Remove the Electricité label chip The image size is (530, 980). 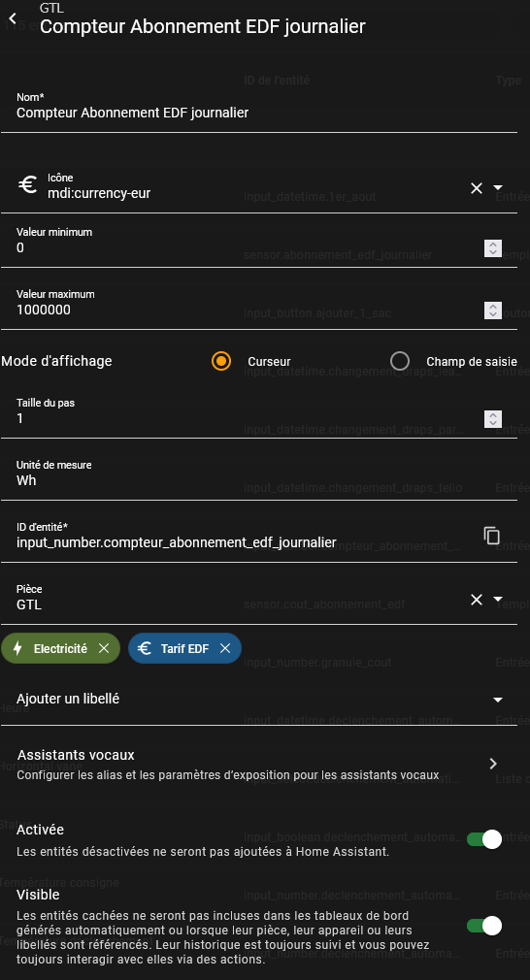105,649
